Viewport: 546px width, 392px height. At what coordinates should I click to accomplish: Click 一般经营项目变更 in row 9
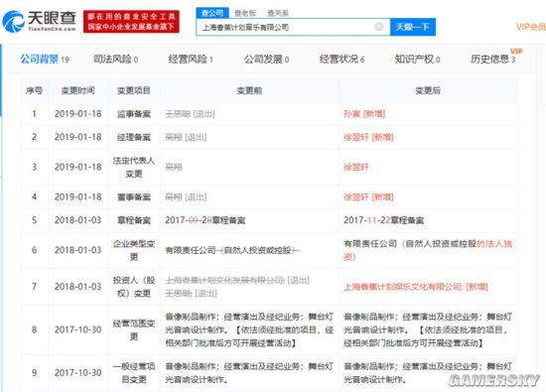(134, 373)
